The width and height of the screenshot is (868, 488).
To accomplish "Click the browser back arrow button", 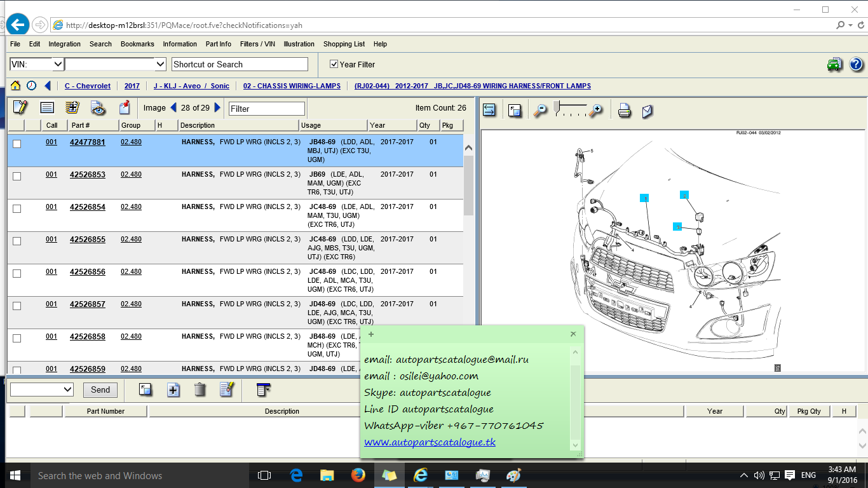I will coord(18,25).
